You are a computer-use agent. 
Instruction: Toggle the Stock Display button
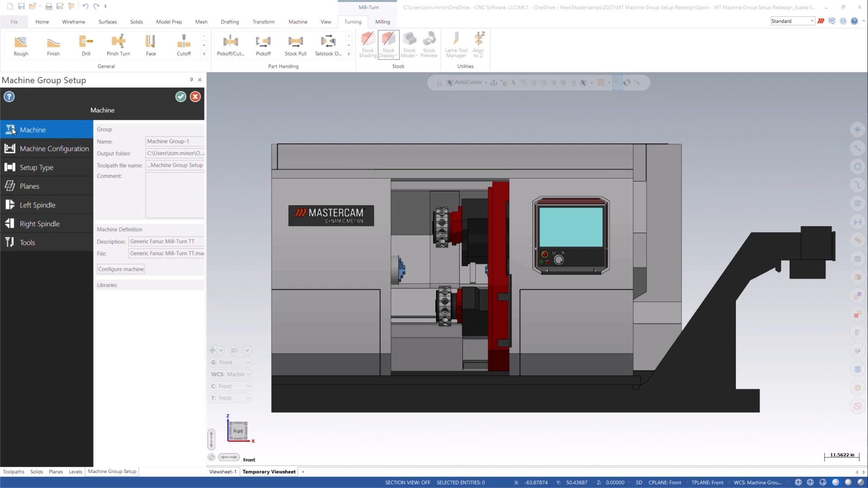point(388,45)
